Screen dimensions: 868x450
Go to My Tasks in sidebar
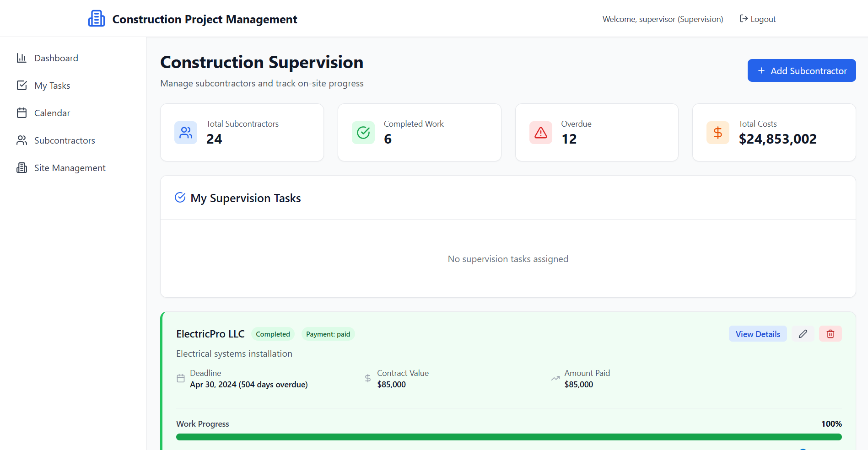click(52, 86)
